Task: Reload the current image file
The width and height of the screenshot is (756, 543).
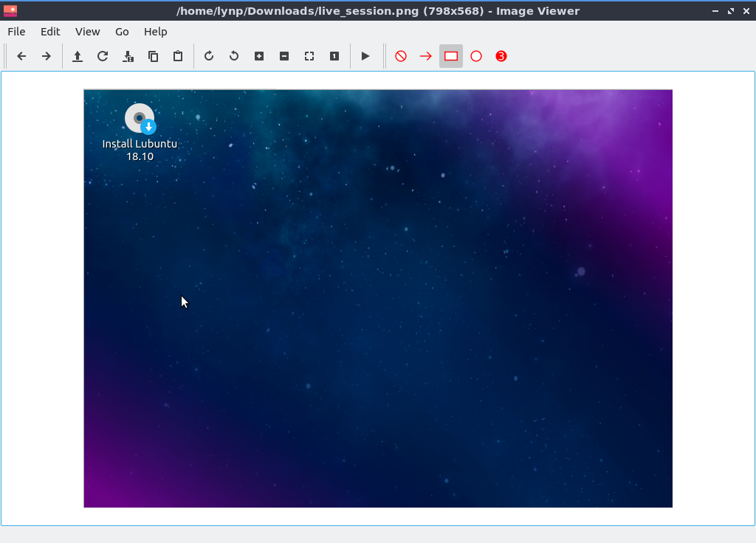Action: (x=103, y=56)
